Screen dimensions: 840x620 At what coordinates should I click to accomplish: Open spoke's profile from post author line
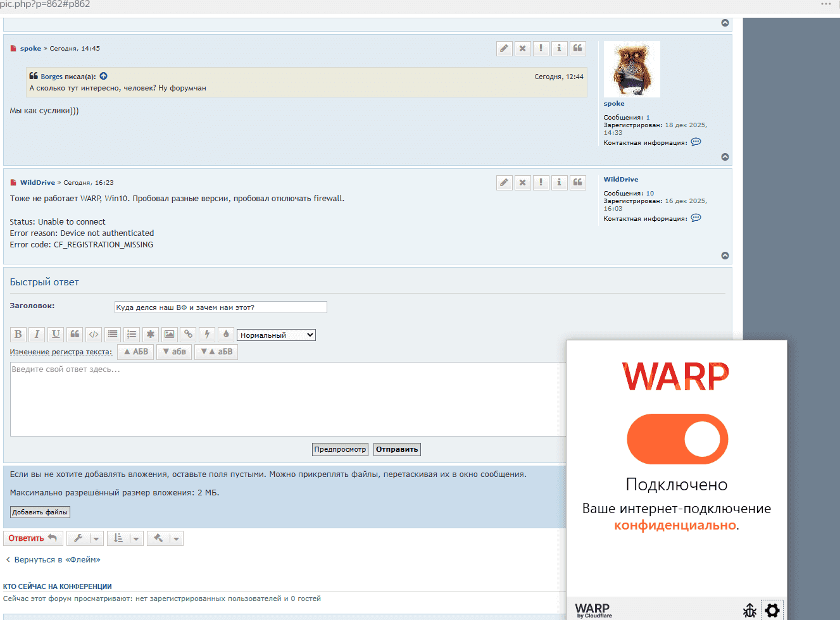(30, 49)
